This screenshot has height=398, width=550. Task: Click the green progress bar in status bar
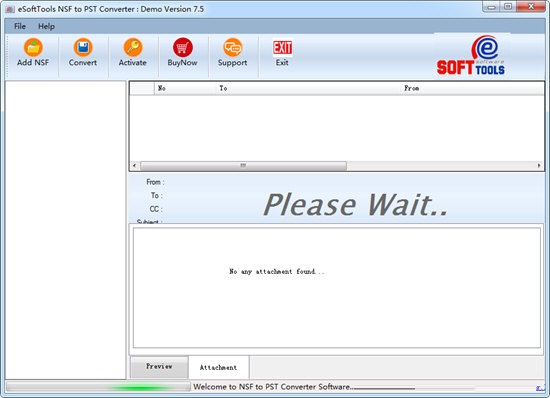[x=98, y=387]
